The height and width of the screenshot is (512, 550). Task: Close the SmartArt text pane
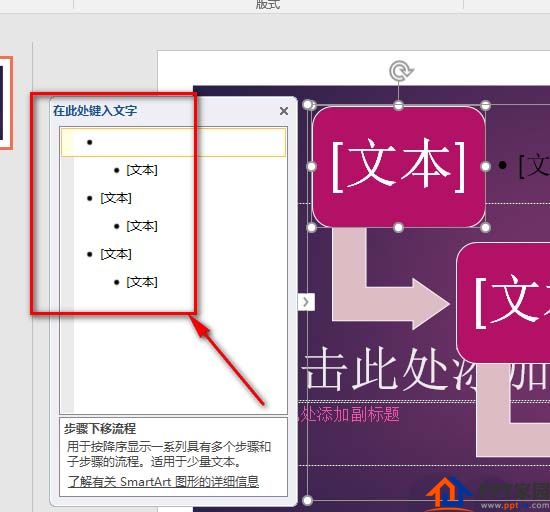pos(284,111)
